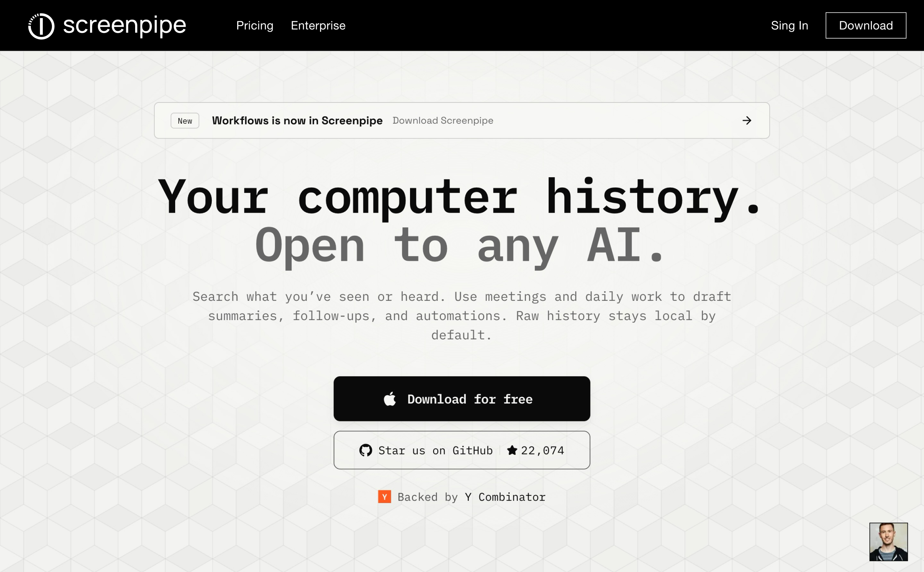The image size is (924, 572).
Task: Click the Apple logo in download button
Action: pyautogui.click(x=390, y=399)
